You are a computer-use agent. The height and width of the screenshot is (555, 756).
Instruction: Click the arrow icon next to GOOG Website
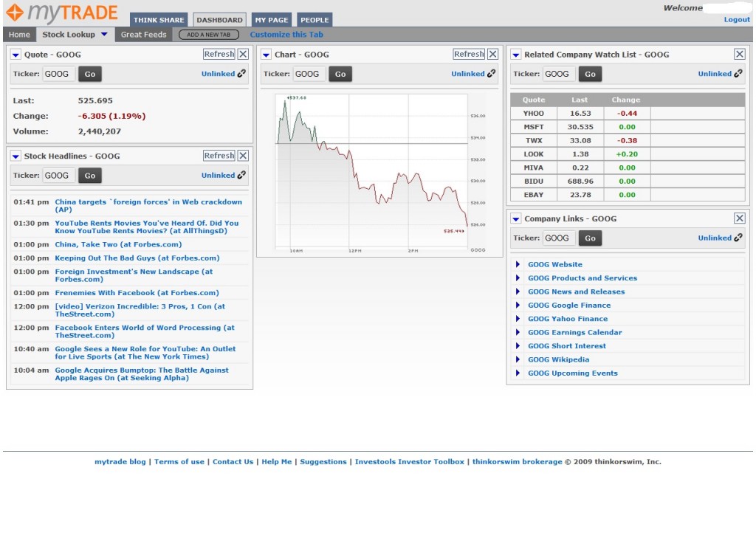coord(518,265)
